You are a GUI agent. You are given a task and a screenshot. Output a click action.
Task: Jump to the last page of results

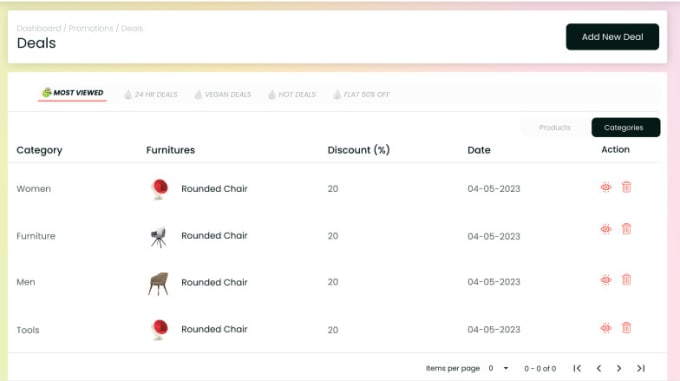click(641, 368)
